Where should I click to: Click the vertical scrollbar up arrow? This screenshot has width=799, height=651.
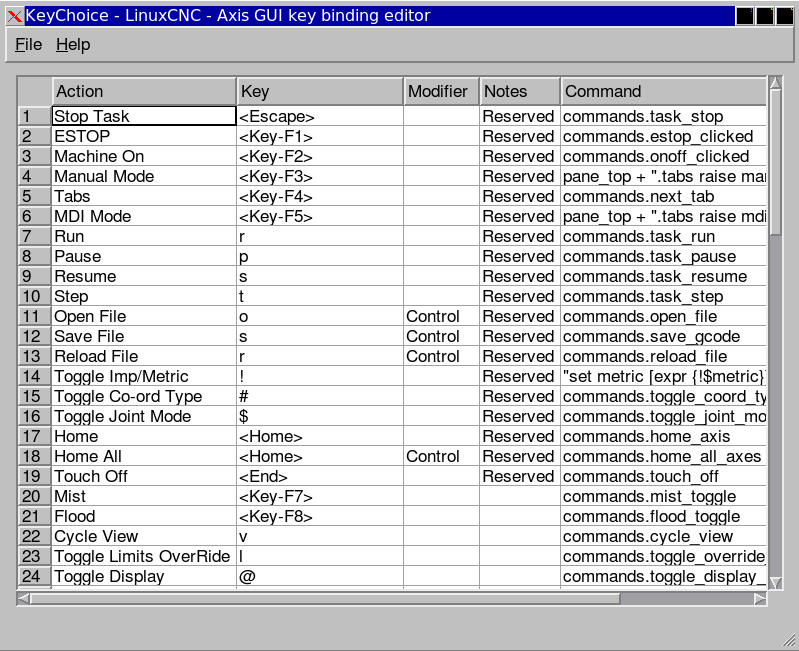[776, 83]
